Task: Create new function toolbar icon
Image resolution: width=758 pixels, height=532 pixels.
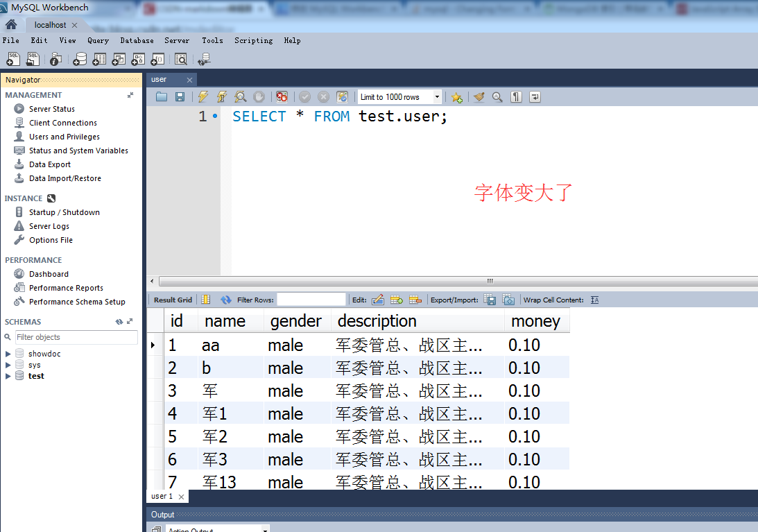Action: pos(157,59)
